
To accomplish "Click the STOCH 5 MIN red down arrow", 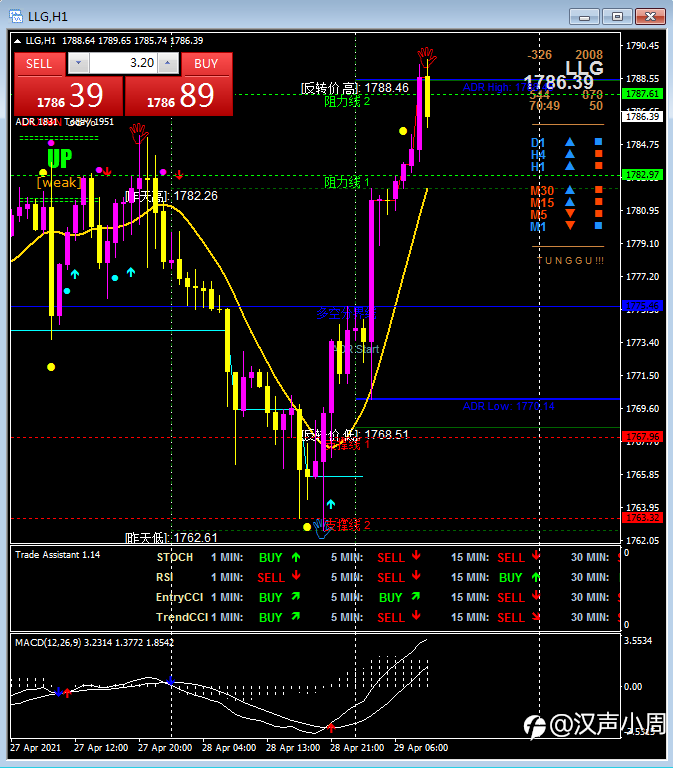I will (416, 555).
